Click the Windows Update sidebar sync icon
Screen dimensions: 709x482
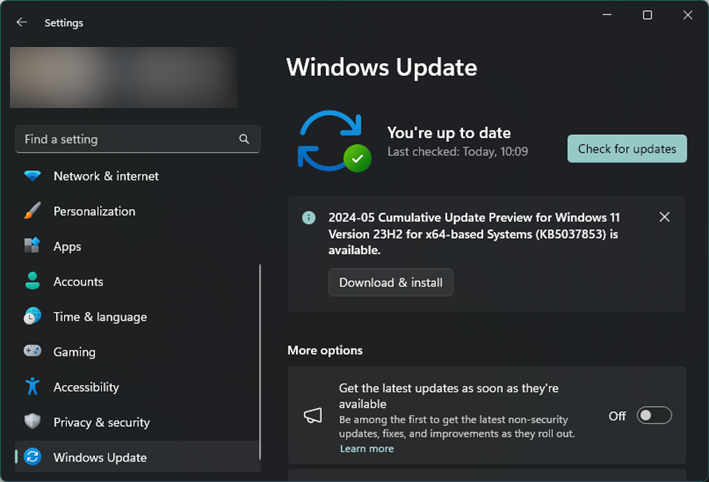[x=32, y=457]
